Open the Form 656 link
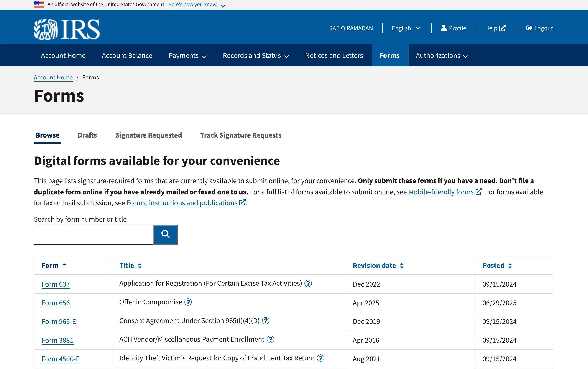This screenshot has height=369, width=588. [55, 303]
